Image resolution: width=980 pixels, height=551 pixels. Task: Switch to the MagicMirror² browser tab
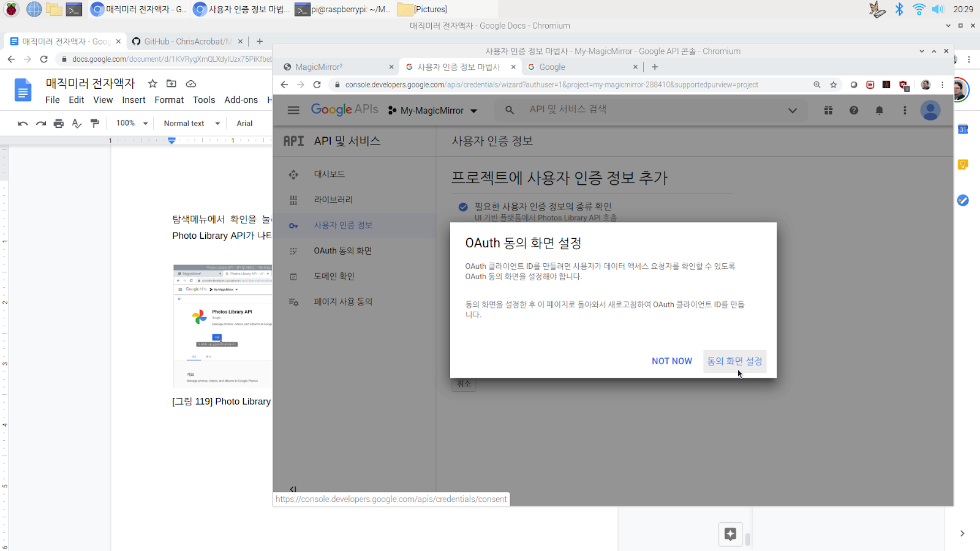click(x=338, y=67)
